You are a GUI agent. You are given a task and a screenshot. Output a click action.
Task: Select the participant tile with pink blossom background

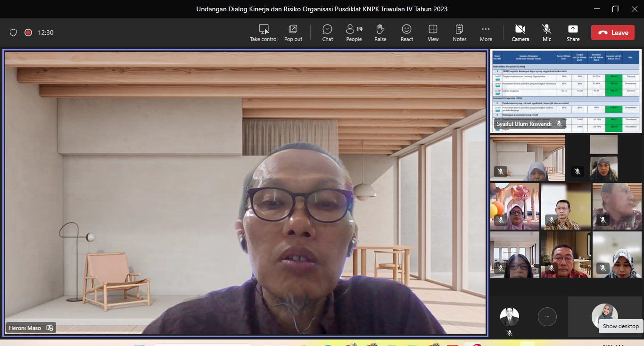coord(514,206)
